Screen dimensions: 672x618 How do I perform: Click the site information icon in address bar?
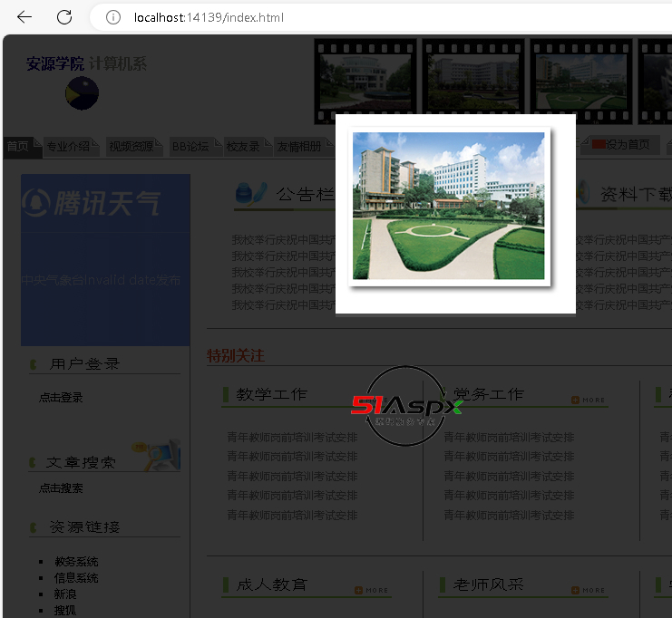pos(113,17)
